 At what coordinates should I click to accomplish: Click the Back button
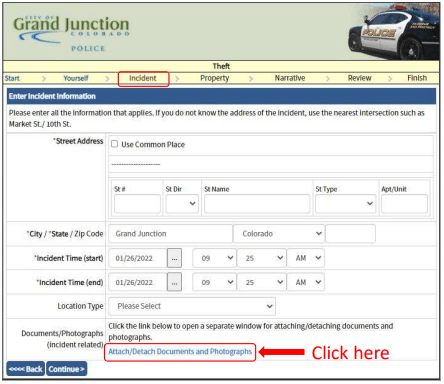point(26,369)
